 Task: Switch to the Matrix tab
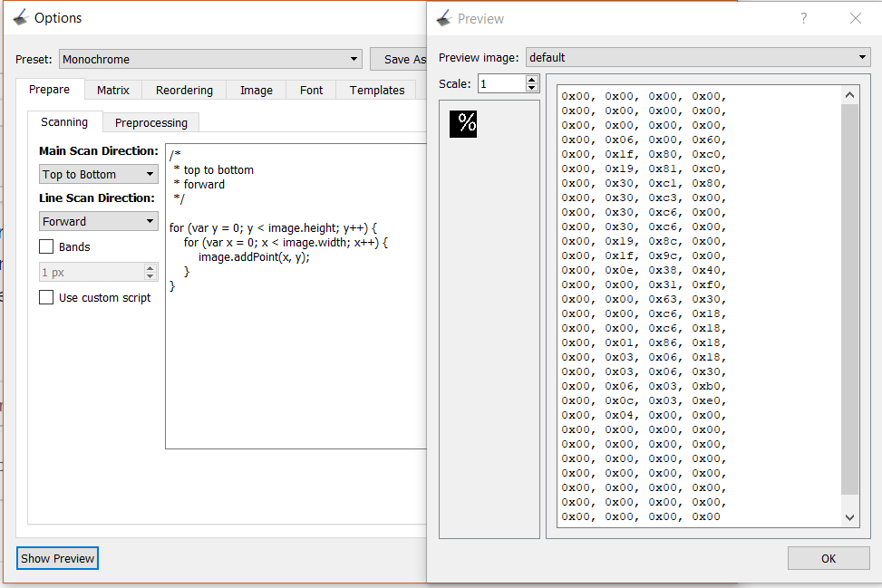click(x=112, y=90)
